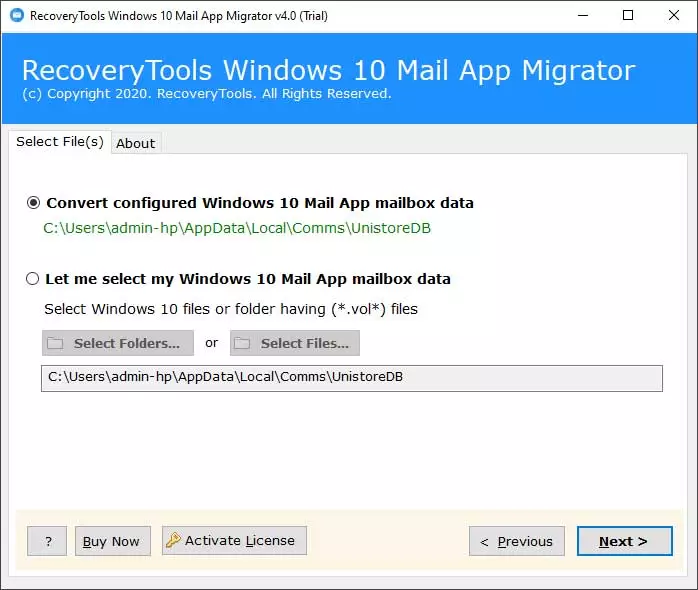
Task: Click the green UnistoreDB path text
Action: click(236, 228)
